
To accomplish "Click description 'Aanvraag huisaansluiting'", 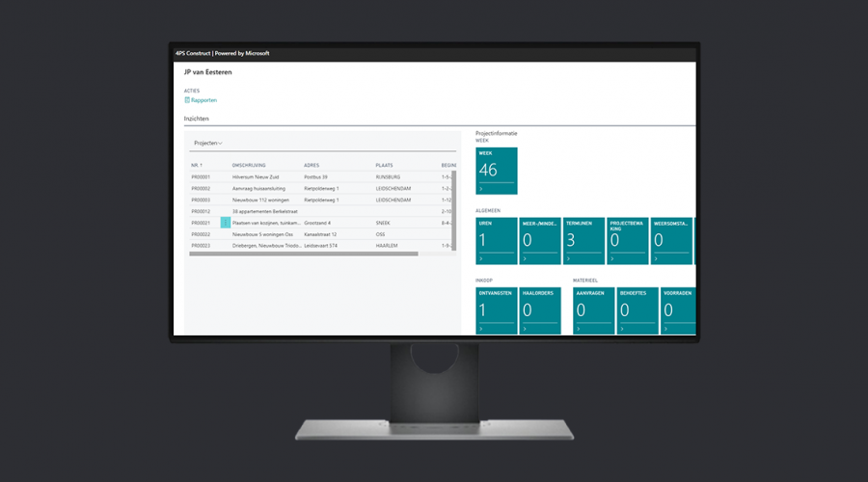I will 259,189.
